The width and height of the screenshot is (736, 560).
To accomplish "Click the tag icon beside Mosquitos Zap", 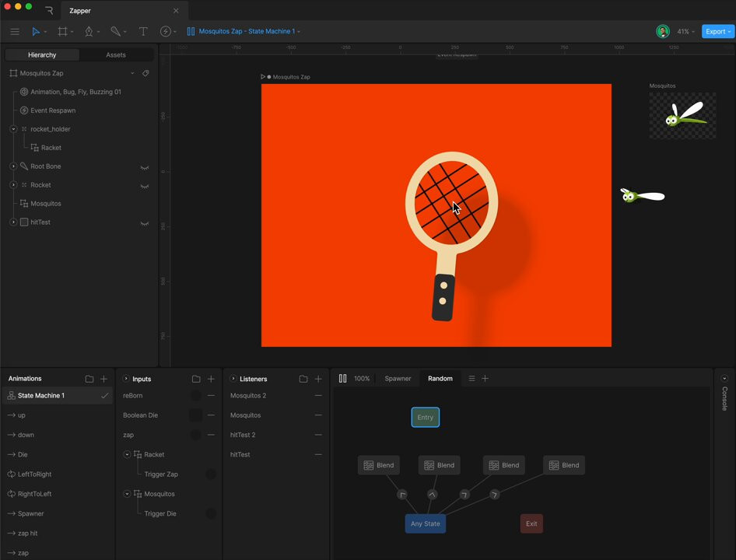I will (x=145, y=73).
